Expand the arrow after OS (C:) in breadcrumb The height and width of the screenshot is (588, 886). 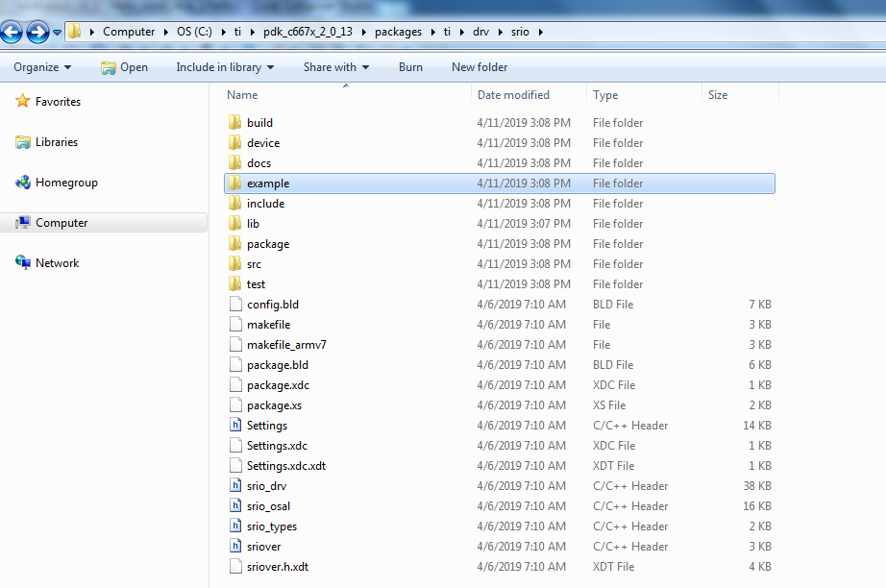223,33
